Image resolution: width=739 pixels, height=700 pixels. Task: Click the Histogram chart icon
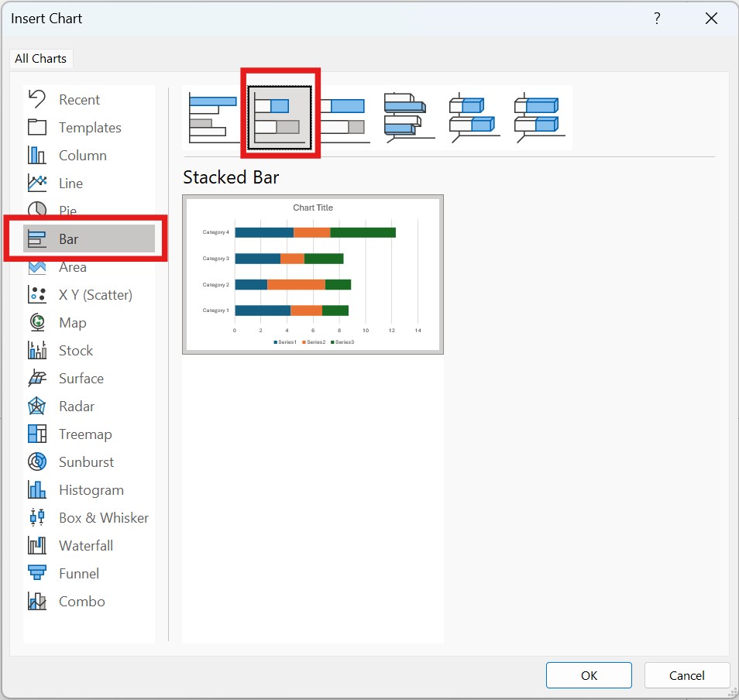coord(36,489)
